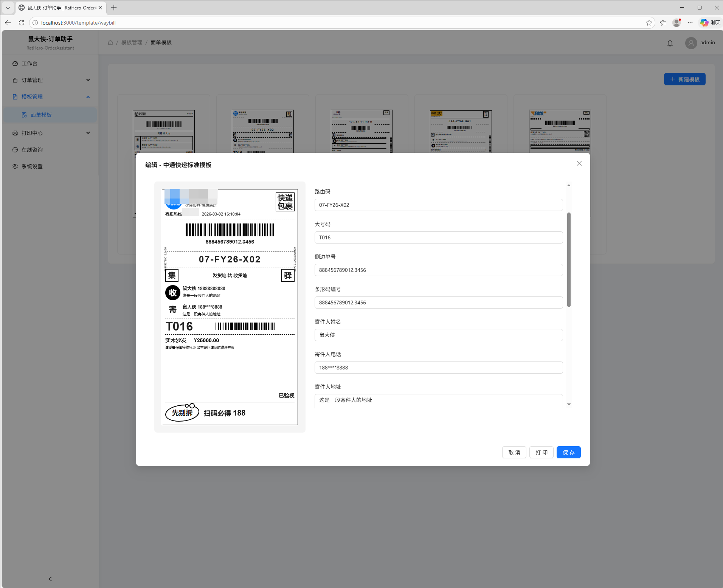Select the 在线咨询 menu item
Screen dimensions: 723x588
pyautogui.click(x=32, y=150)
